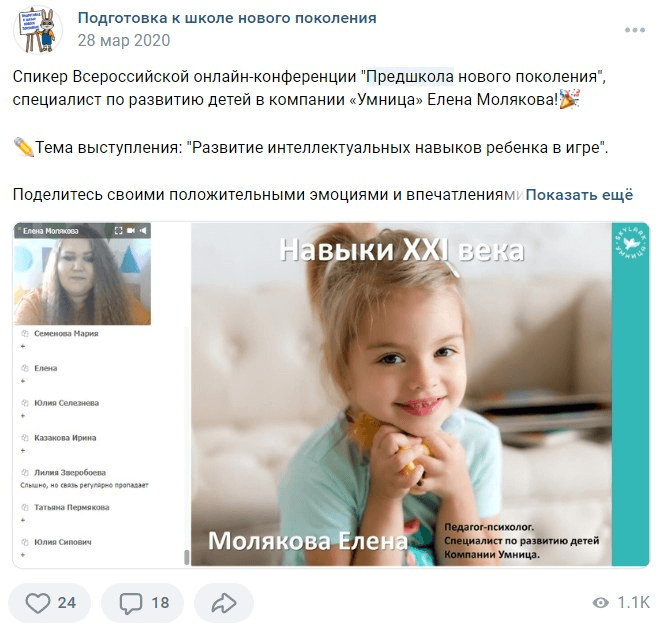Viewport: 661px width, 628px height.
Task: Select participant Семенова Мария in the list
Action: [66, 333]
